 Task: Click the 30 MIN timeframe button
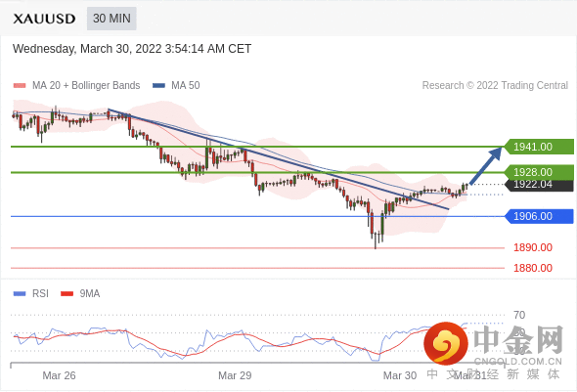coord(111,19)
